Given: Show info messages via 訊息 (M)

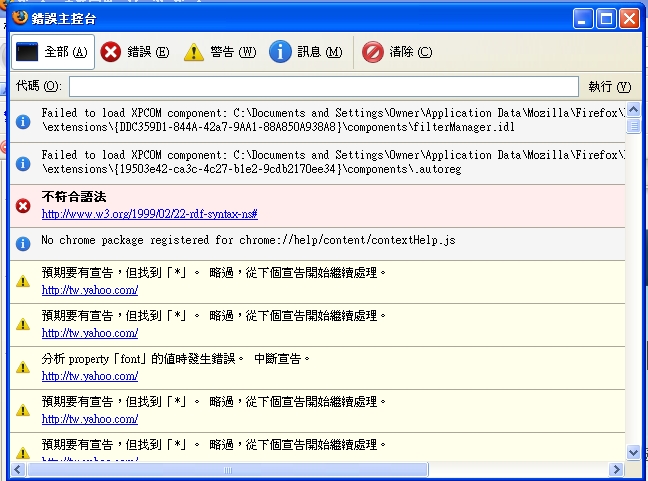Looking at the screenshot, I should [x=305, y=52].
